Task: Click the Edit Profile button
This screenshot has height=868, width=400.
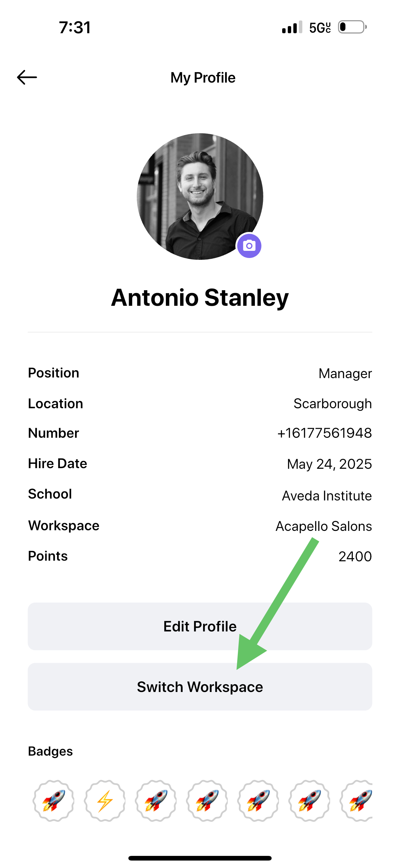Action: point(200,626)
